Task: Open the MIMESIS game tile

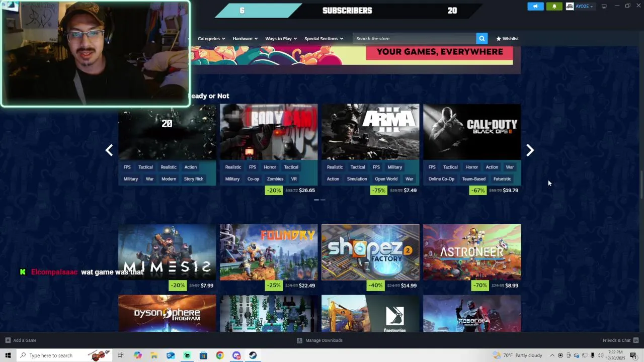Action: coord(167,252)
